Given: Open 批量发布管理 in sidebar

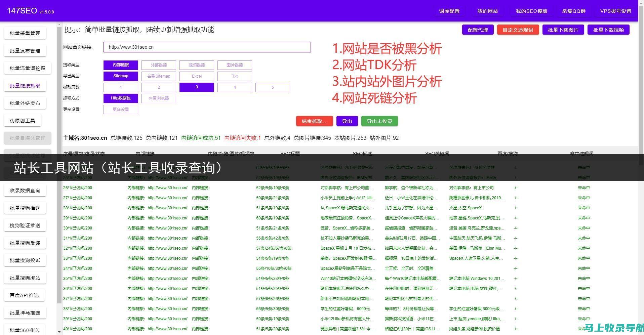Looking at the screenshot, I should [25, 51].
